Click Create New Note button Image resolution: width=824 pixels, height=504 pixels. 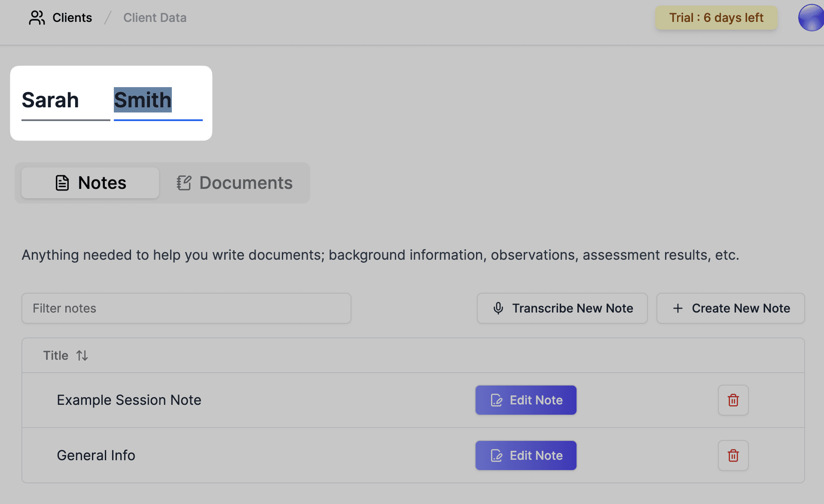click(730, 308)
